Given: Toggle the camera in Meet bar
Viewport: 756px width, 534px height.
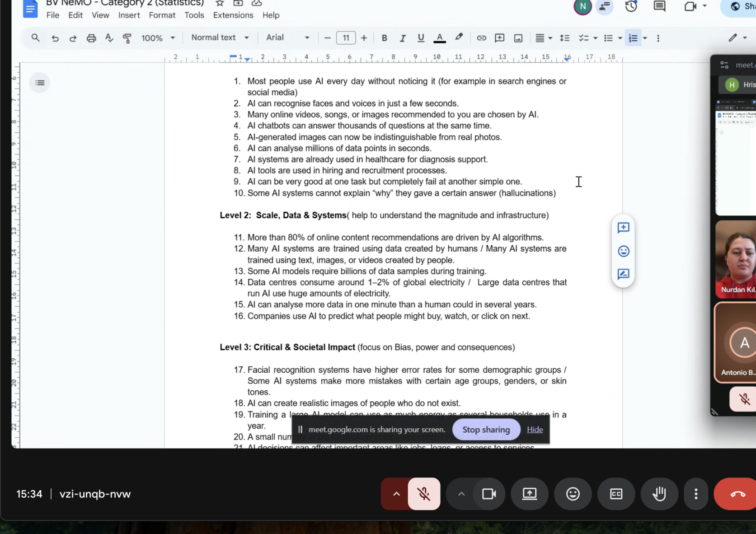Looking at the screenshot, I should (x=489, y=494).
